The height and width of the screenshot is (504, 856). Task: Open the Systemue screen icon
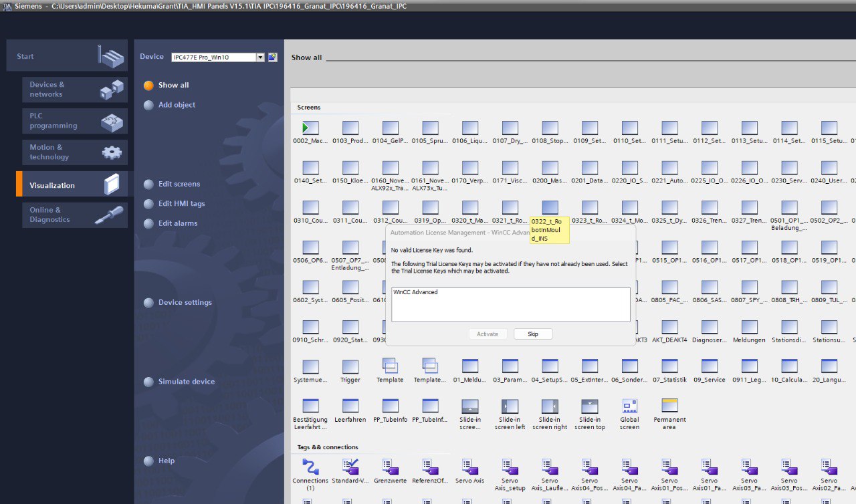pyautogui.click(x=310, y=366)
